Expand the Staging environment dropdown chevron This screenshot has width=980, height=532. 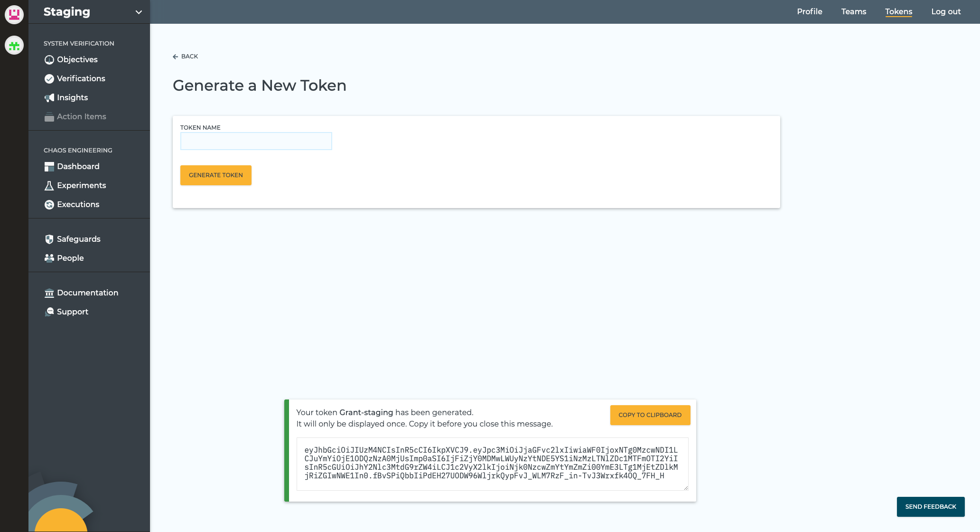pyautogui.click(x=139, y=12)
